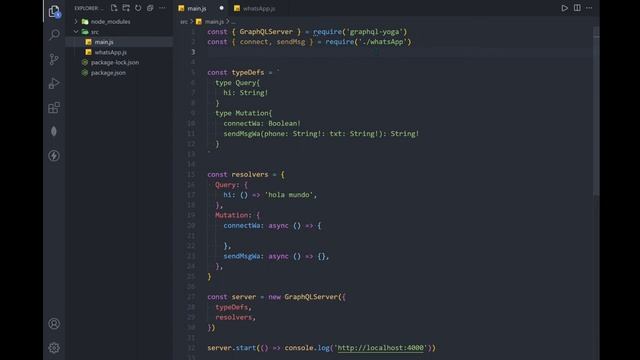Click the Collapse Folders icon in Explorer
640x360 pixels.
(150, 8)
